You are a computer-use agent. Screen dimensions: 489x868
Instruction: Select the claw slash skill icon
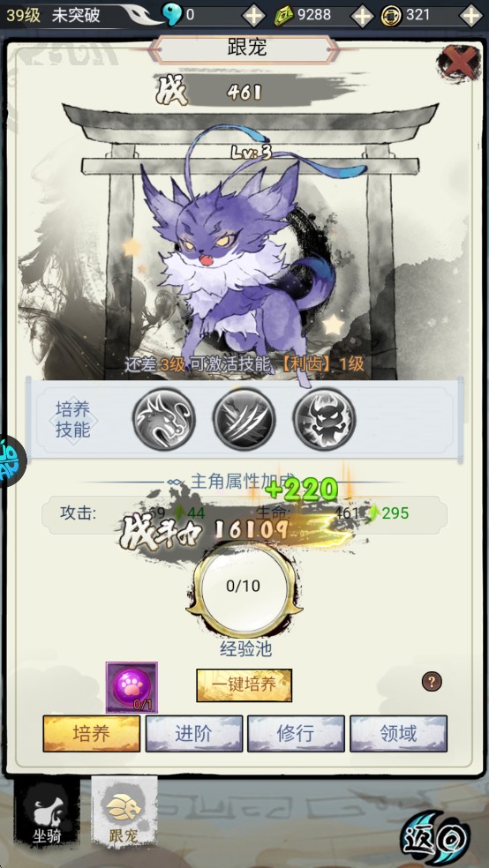(244, 418)
